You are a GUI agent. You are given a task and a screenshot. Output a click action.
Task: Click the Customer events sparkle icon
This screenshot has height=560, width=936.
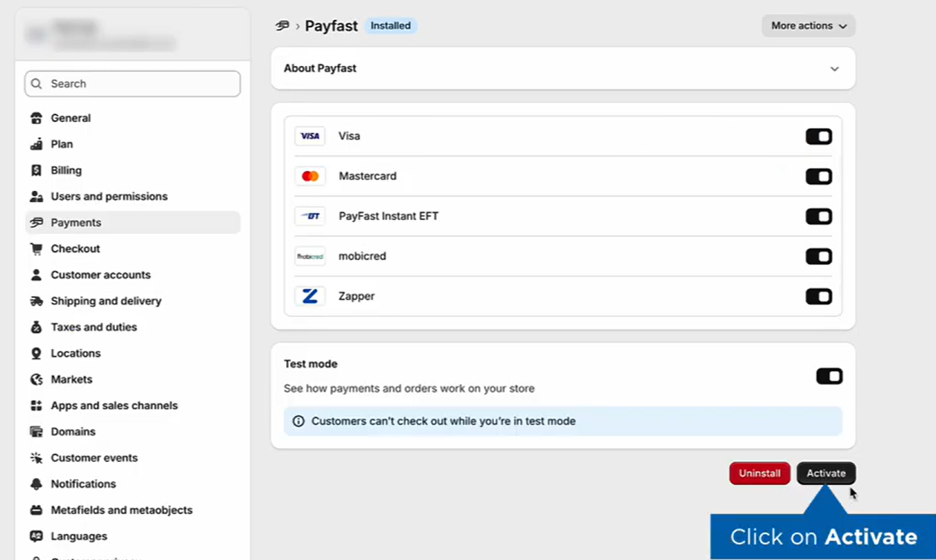[36, 458]
